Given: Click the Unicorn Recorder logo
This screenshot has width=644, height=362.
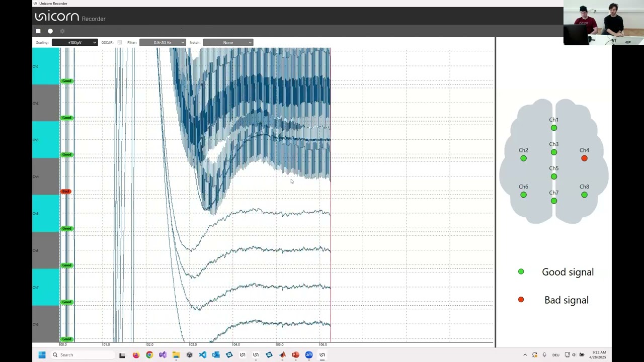Looking at the screenshot, I should coord(70,17).
